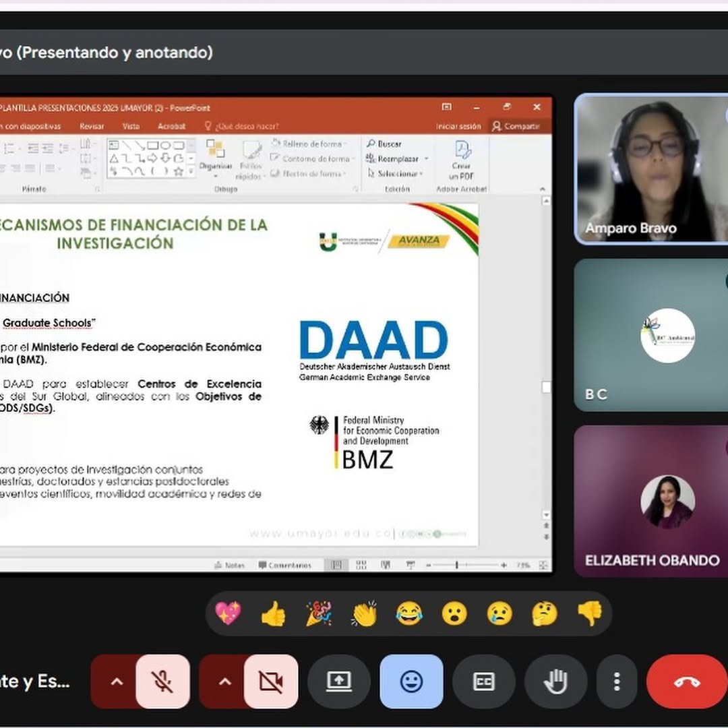
Task: Start slideshow from status bar
Action: pyautogui.click(x=411, y=565)
